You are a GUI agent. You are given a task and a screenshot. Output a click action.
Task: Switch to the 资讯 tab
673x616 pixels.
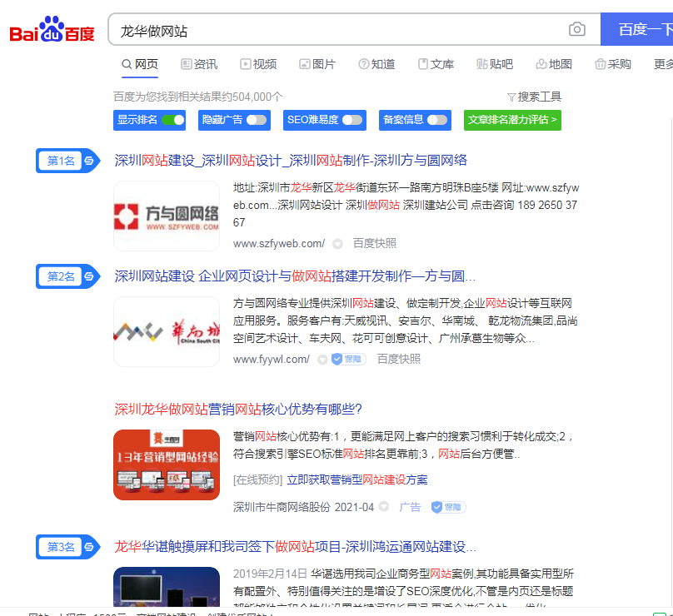(199, 64)
